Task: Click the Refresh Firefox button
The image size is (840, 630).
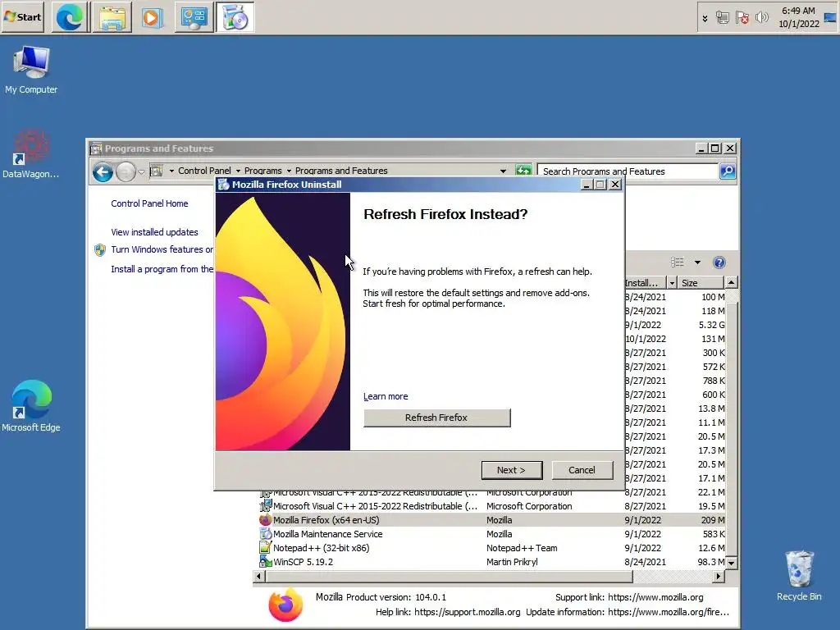Action: tap(436, 418)
